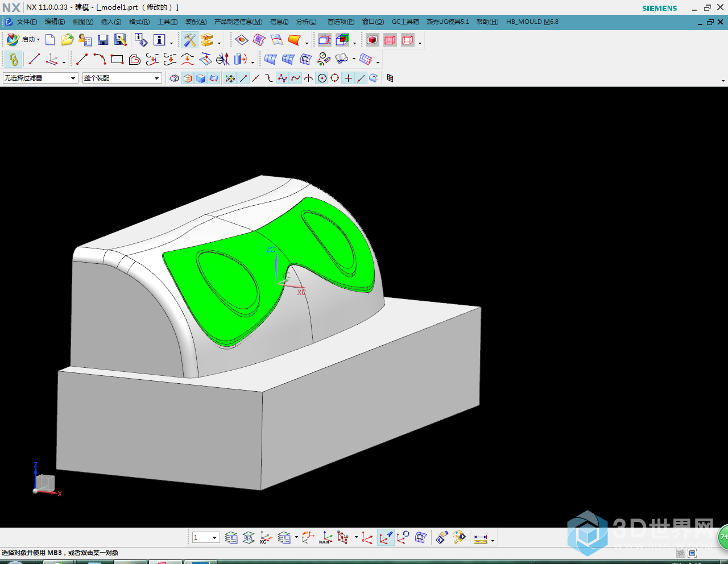This screenshot has height=564, width=728.
Task: Open the 无选择过滤器 selection filter dropdown
Action: [40, 78]
